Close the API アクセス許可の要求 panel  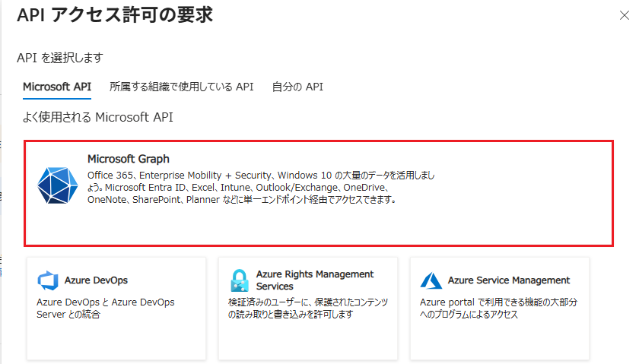click(624, 15)
